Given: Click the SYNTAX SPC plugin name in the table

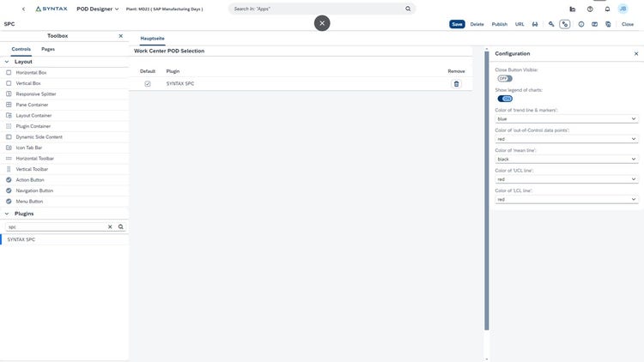Looking at the screenshot, I should coord(180,84).
